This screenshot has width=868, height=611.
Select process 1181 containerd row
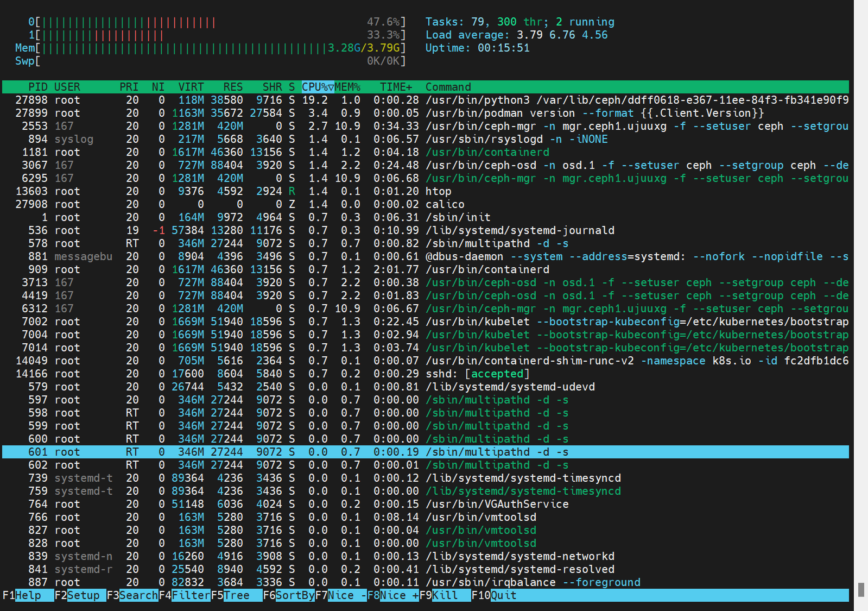click(x=426, y=152)
